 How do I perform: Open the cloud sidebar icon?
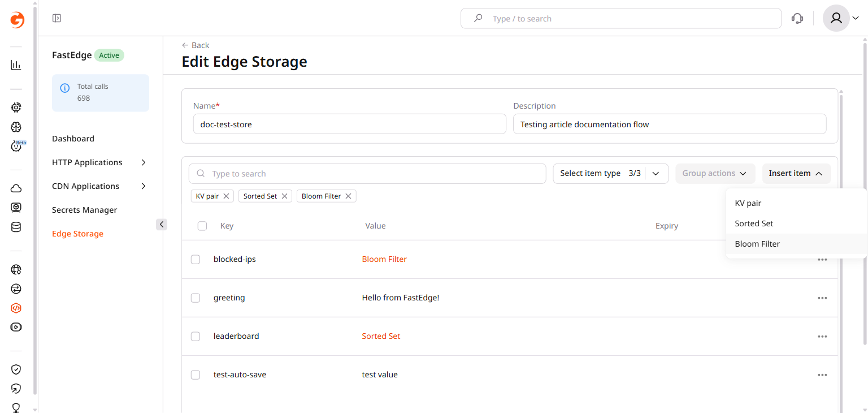pyautogui.click(x=16, y=188)
